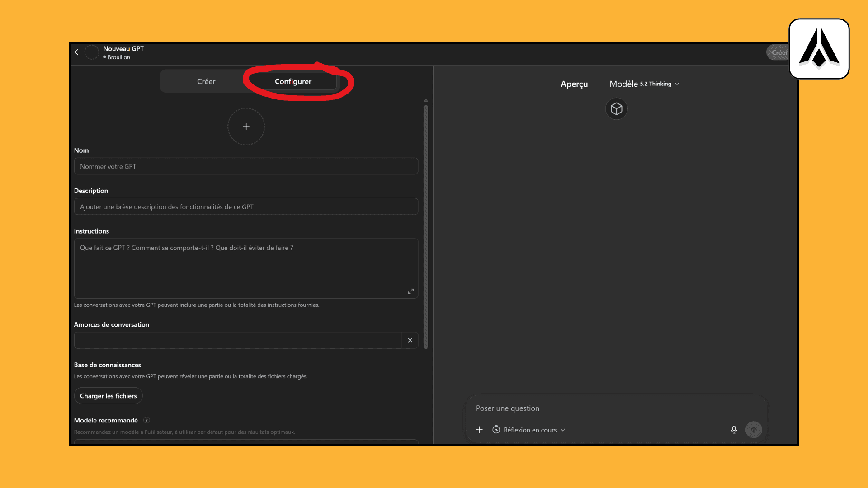Viewport: 868px width, 488px height.
Task: Click the back arrow next to Nouveau GPT
Action: point(76,52)
